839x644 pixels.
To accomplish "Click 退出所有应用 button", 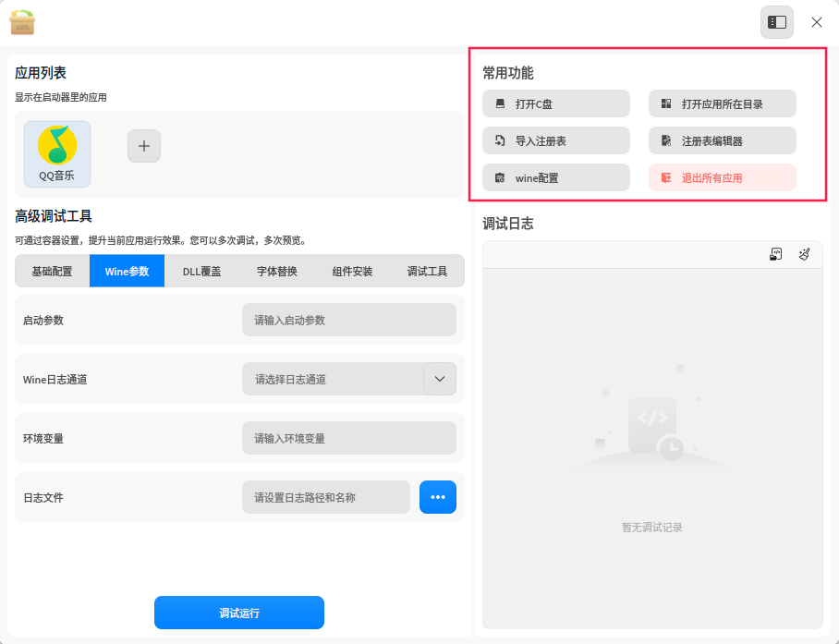I will tap(723, 177).
